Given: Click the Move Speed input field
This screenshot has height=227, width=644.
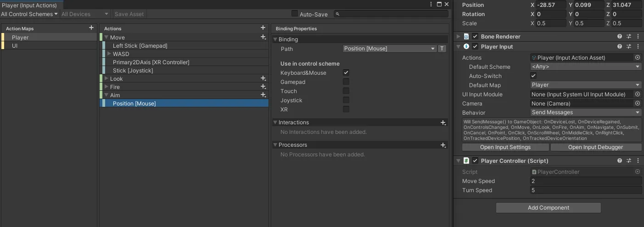Looking at the screenshot, I should point(585,181).
